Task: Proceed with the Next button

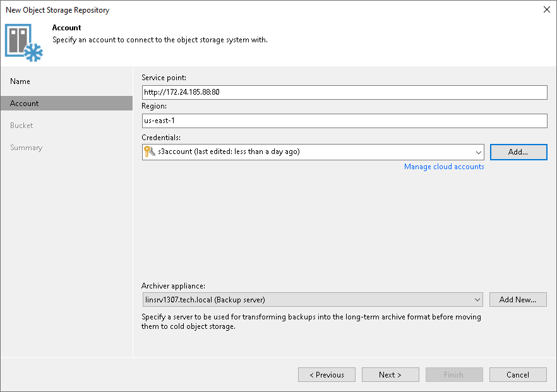Action: tap(390, 374)
